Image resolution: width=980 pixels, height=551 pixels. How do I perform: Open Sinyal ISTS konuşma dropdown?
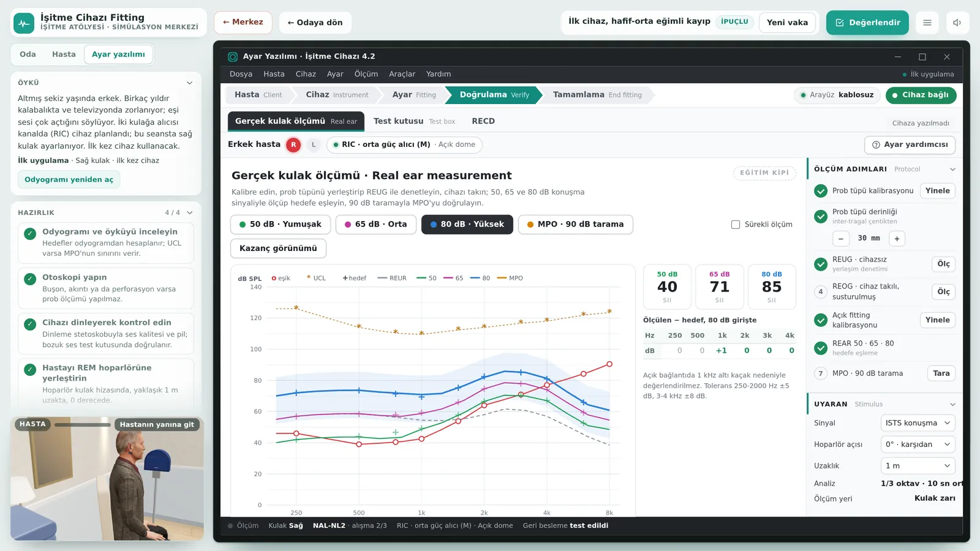pos(918,423)
